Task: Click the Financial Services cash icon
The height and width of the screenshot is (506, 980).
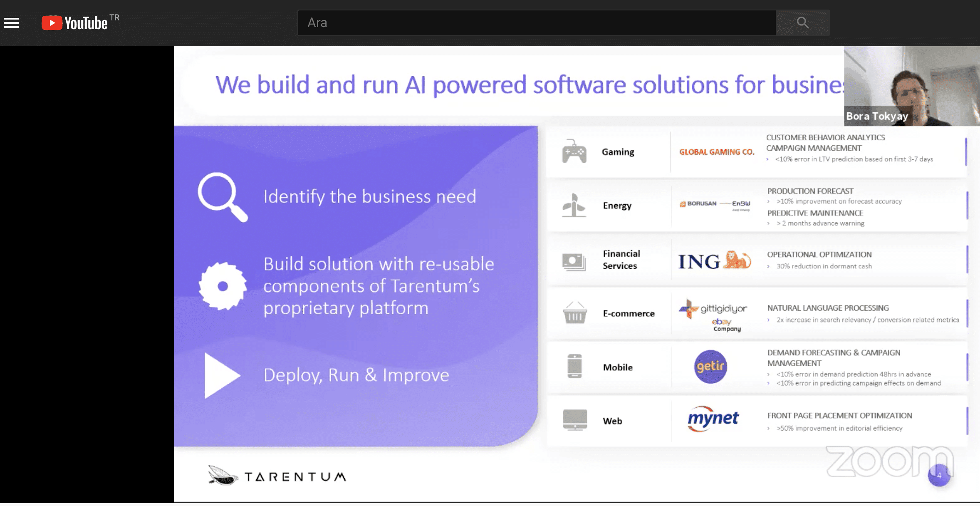Action: click(x=574, y=262)
